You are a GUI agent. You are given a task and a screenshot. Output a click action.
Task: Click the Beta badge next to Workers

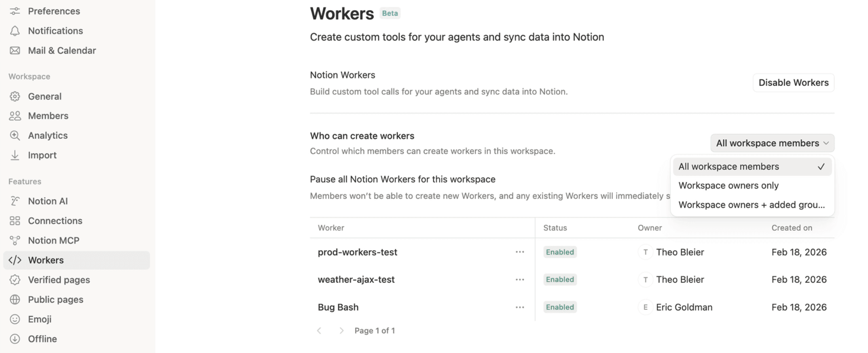point(390,13)
